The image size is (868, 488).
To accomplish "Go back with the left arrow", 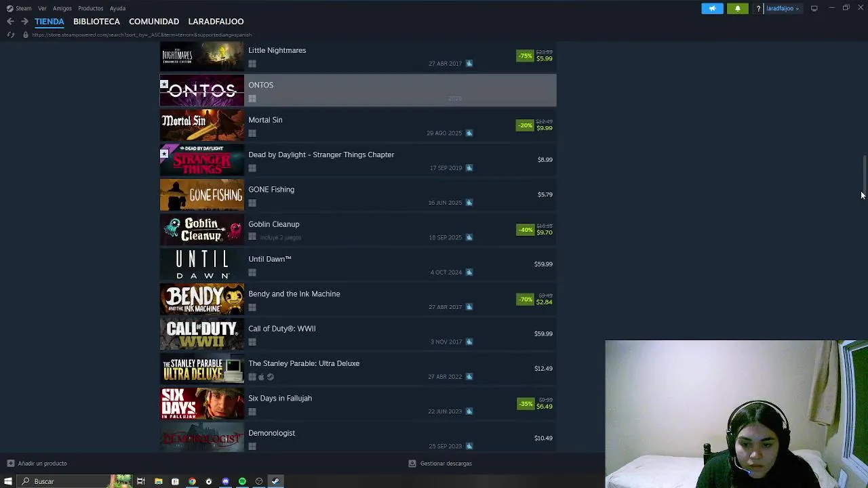I will [10, 22].
